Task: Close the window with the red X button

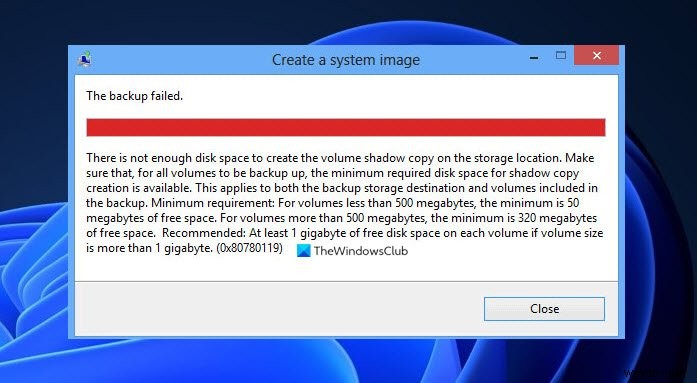Action: click(x=596, y=56)
